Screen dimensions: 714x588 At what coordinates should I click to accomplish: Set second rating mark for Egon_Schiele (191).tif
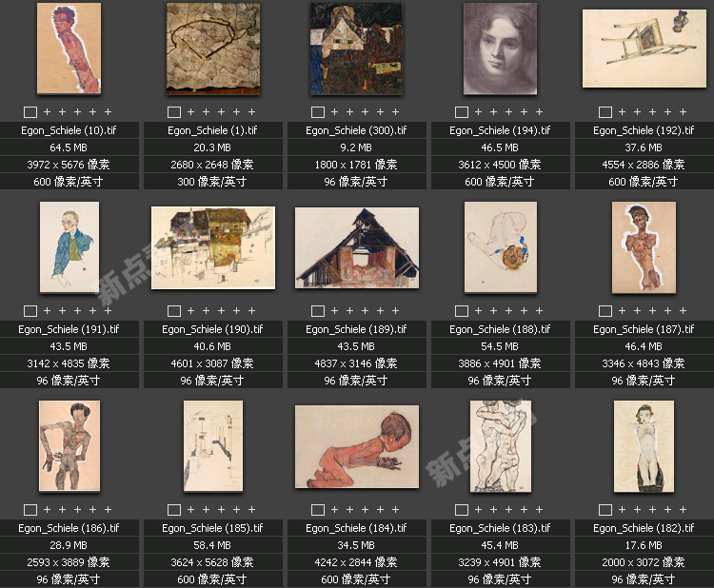pos(63,311)
